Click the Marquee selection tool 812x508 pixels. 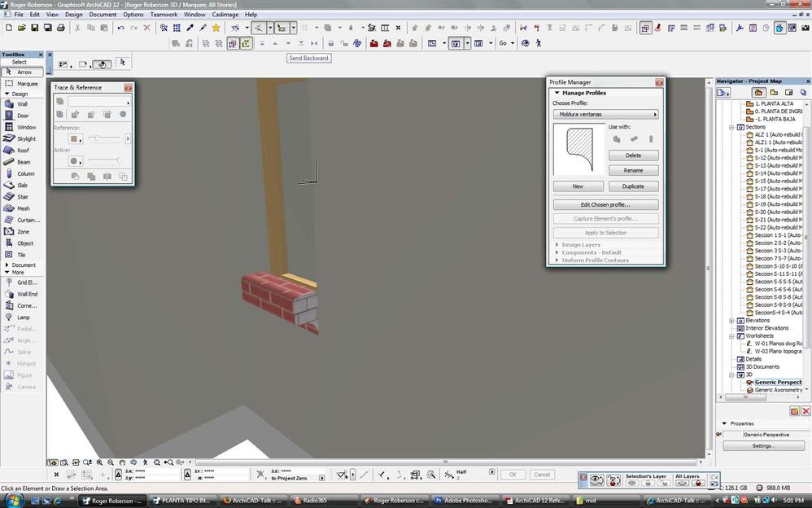[x=26, y=83]
